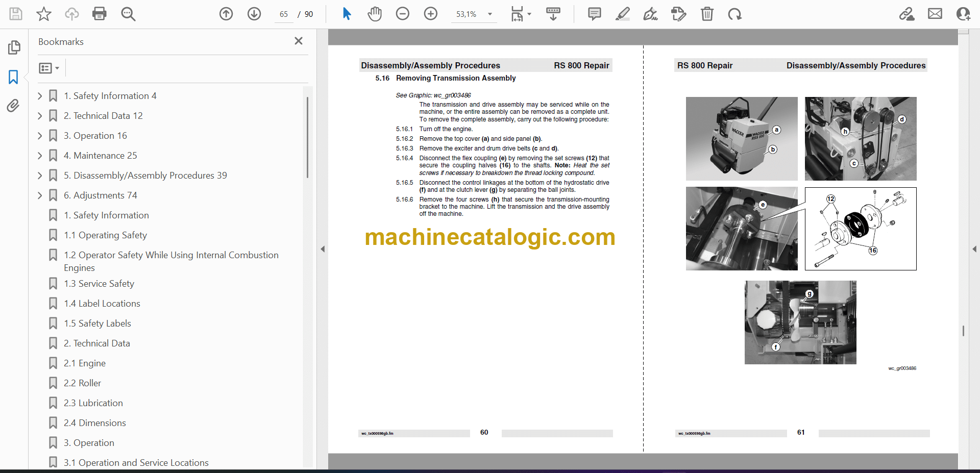The width and height of the screenshot is (980, 473).
Task: Toggle the Attachments paperclip panel
Action: [13, 106]
